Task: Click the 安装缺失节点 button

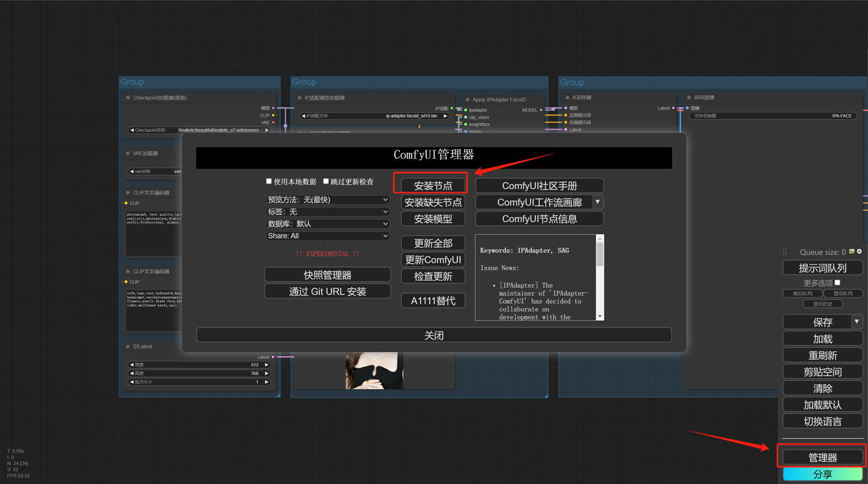Action: [x=433, y=202]
